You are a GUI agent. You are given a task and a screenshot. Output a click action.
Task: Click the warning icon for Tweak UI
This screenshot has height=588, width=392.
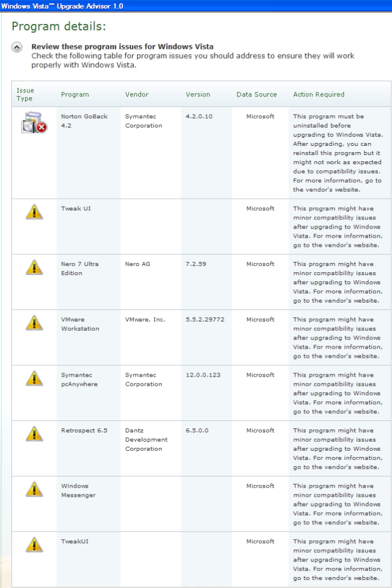tap(34, 212)
